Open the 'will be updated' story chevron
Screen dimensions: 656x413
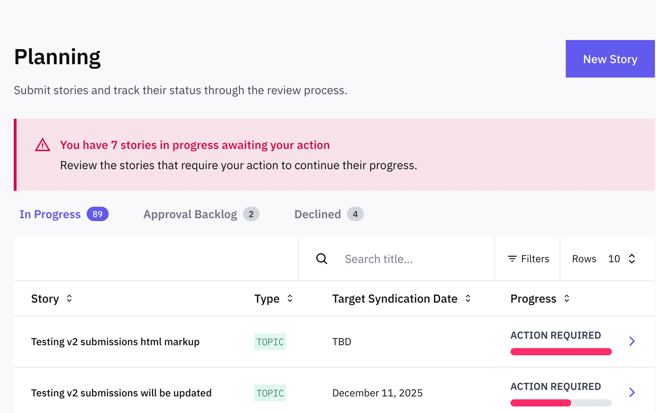[x=632, y=393]
